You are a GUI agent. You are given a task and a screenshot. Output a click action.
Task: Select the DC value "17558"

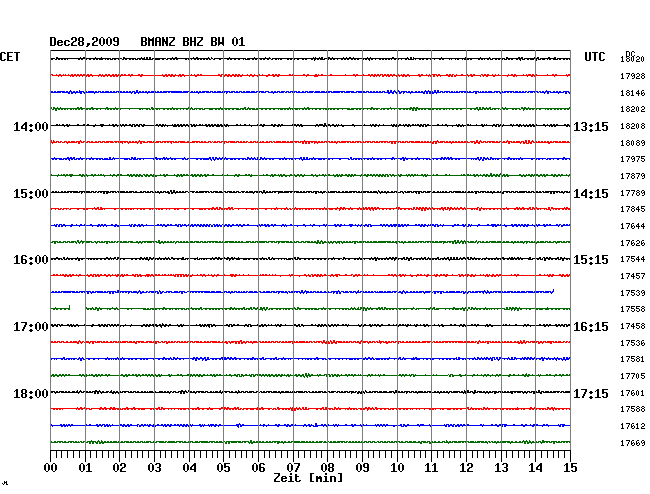tap(633, 309)
